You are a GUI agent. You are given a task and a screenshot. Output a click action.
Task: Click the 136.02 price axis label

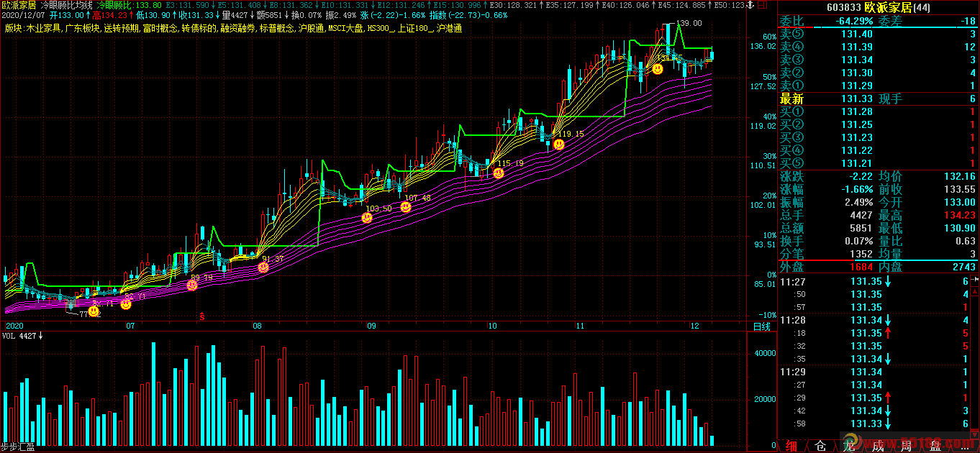(x=762, y=46)
